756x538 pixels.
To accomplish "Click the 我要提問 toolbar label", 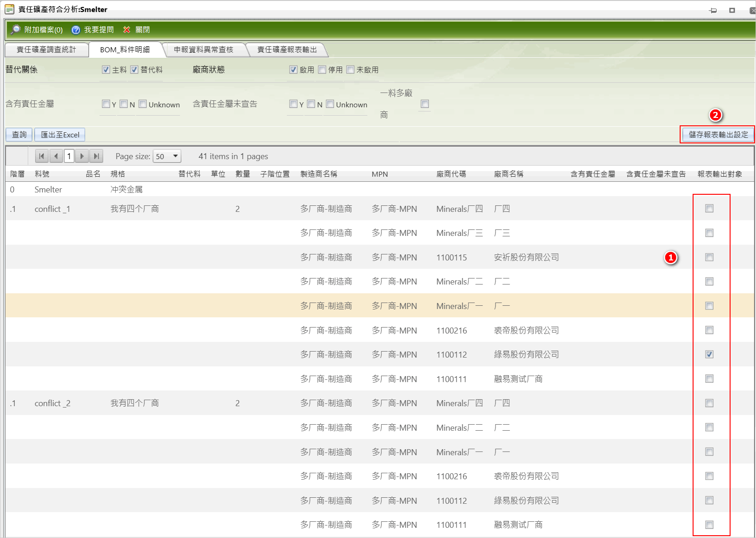I will (x=99, y=30).
